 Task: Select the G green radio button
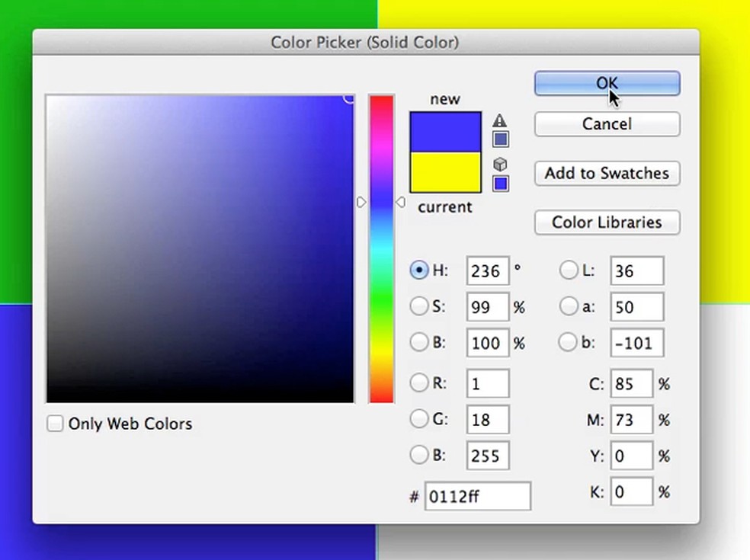click(x=419, y=419)
